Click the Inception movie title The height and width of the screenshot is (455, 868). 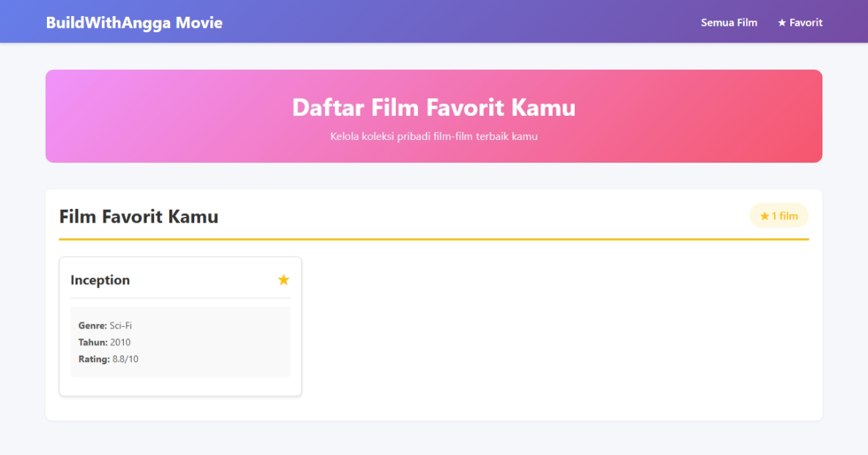coord(100,279)
